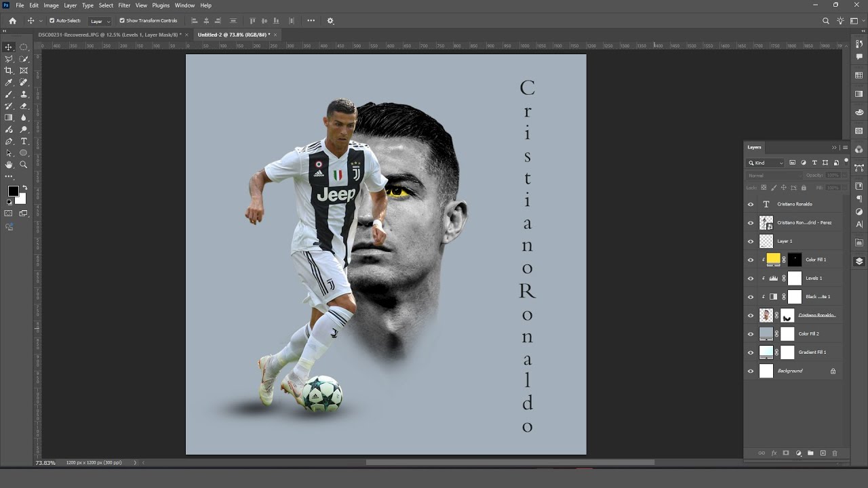Hide the Levels 1 adjustment layer
The width and height of the screenshot is (868, 488).
[x=751, y=279]
